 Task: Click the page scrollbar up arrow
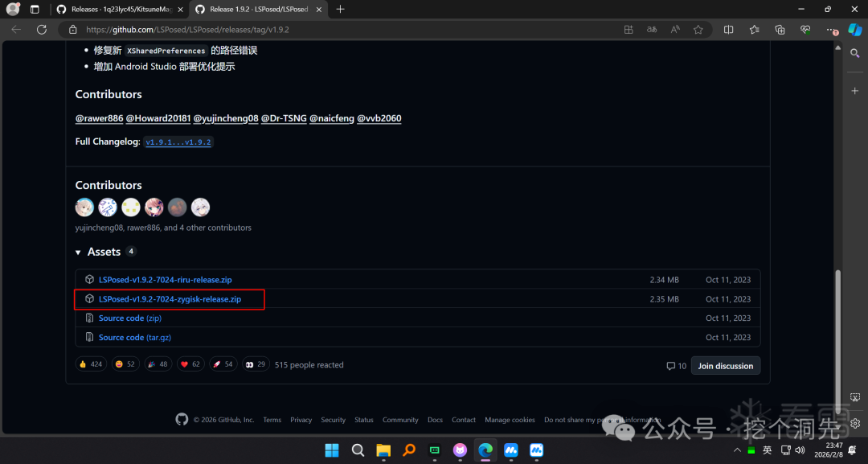[838, 48]
